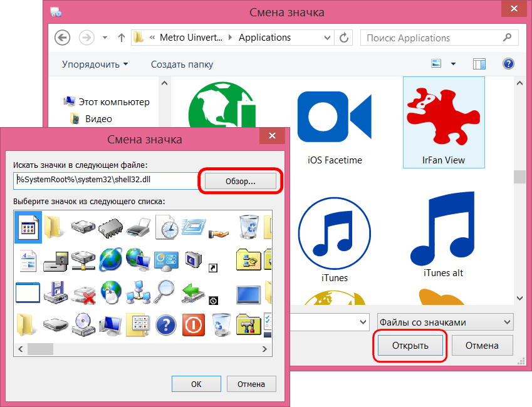Image resolution: width=532 pixels, height=407 pixels.
Task: Select the document with clock icon
Action: pyautogui.click(x=166, y=227)
